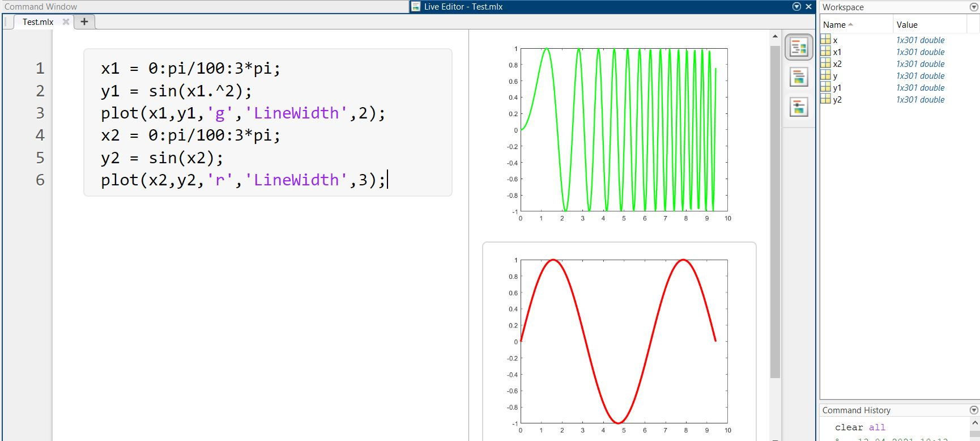Select 'clear all' in Command History
Screen dimensions: 980x441
pos(859,427)
